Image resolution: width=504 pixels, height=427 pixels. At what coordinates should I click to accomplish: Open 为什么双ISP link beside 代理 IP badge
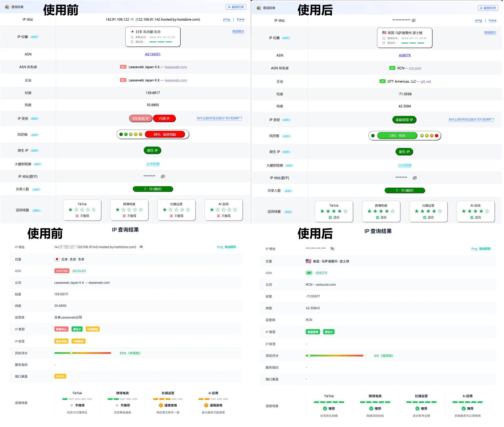pyautogui.click(x=219, y=118)
